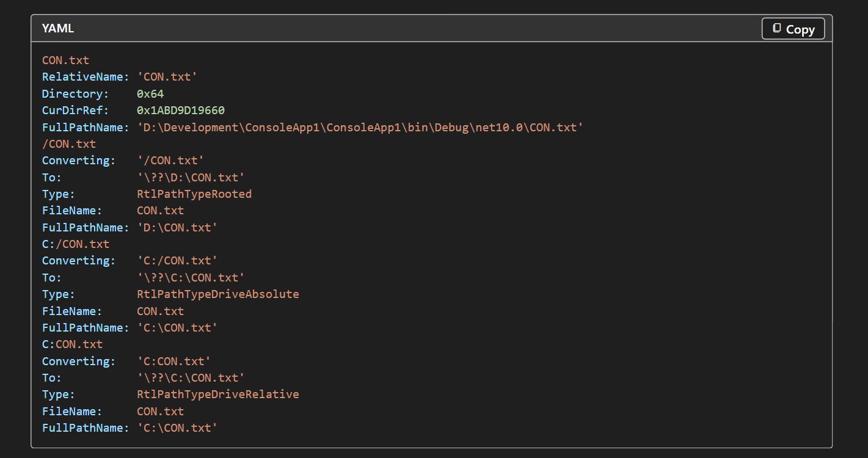Screen dimensions: 868x458
Task: Click the full path starting with D:\Development
Action: 360,128
